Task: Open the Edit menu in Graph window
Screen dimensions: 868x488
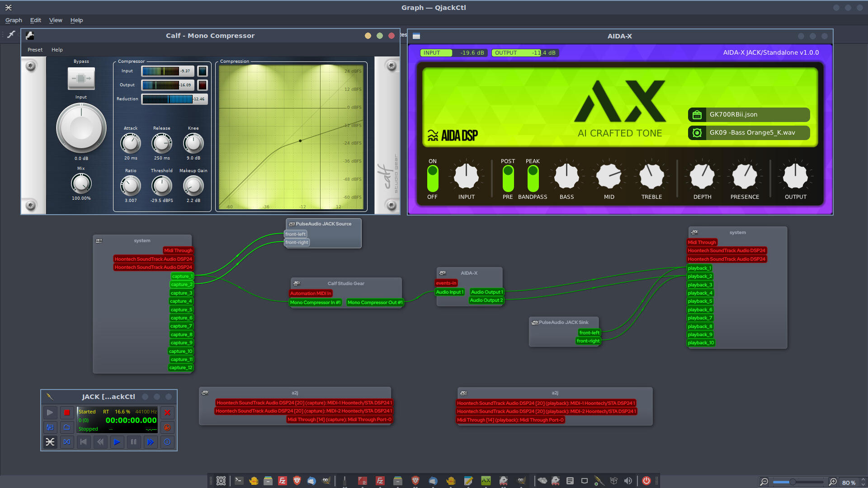Action: [35, 20]
